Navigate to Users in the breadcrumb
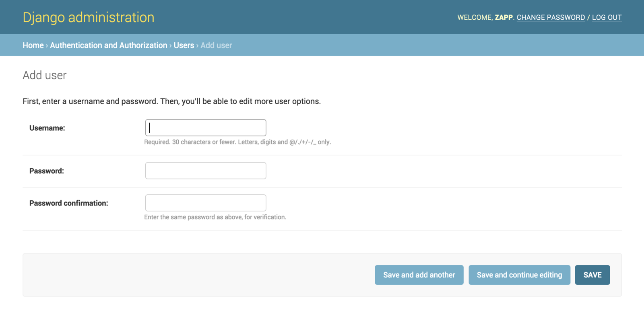Image resolution: width=644 pixels, height=321 pixels. [184, 45]
